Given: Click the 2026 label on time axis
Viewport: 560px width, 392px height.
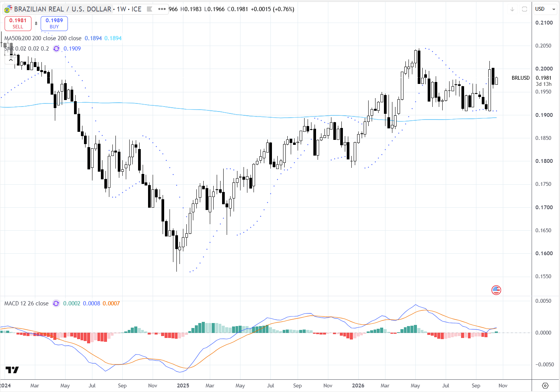Looking at the screenshot, I should tap(358, 385).
